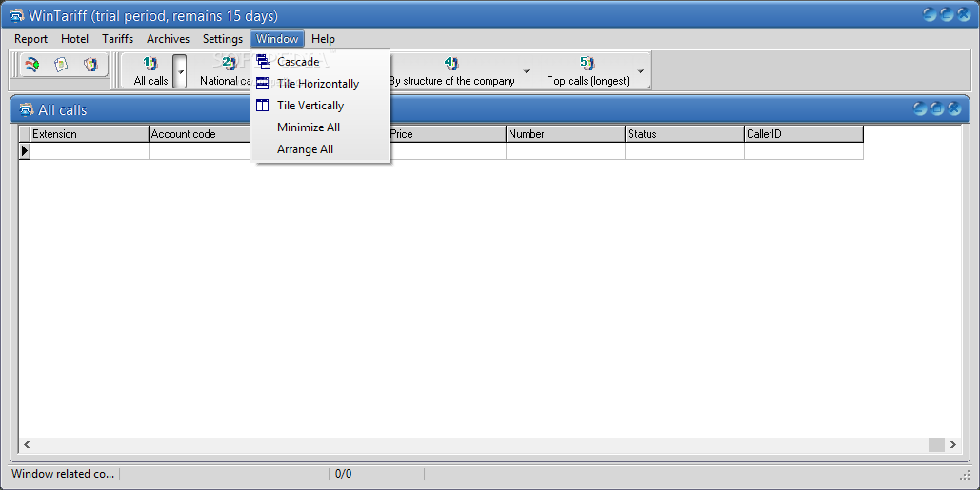Viewport: 980px width, 490px height.
Task: Open the Archives menu
Action: [x=168, y=39]
